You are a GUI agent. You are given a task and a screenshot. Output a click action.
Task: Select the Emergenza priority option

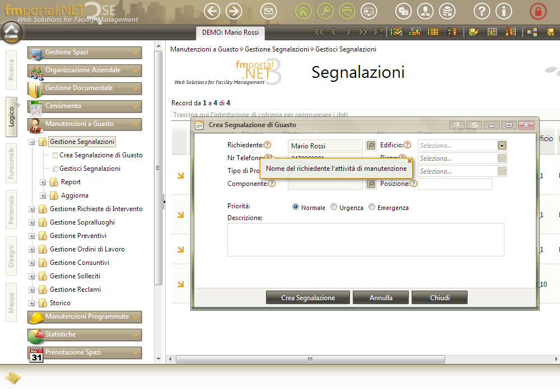371,207
